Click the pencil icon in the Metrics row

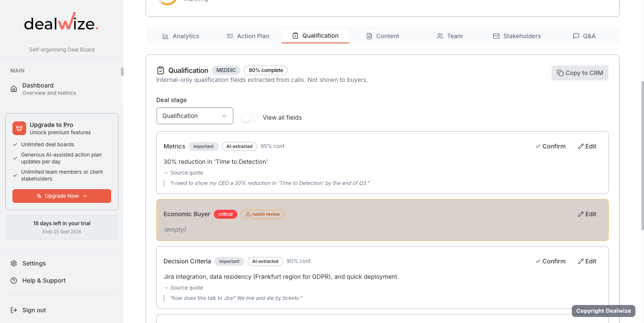click(x=581, y=146)
